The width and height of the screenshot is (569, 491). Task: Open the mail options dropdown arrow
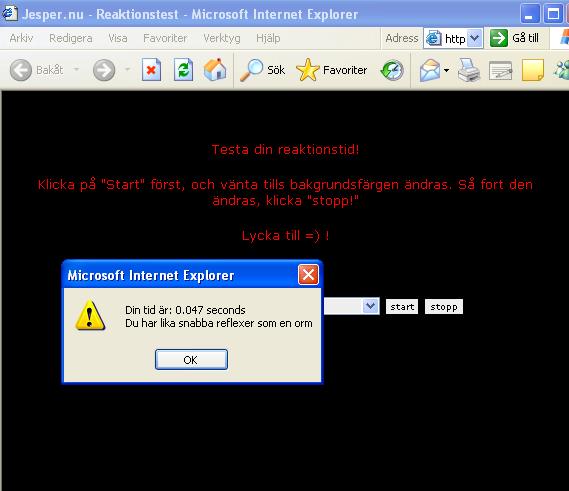click(x=446, y=70)
